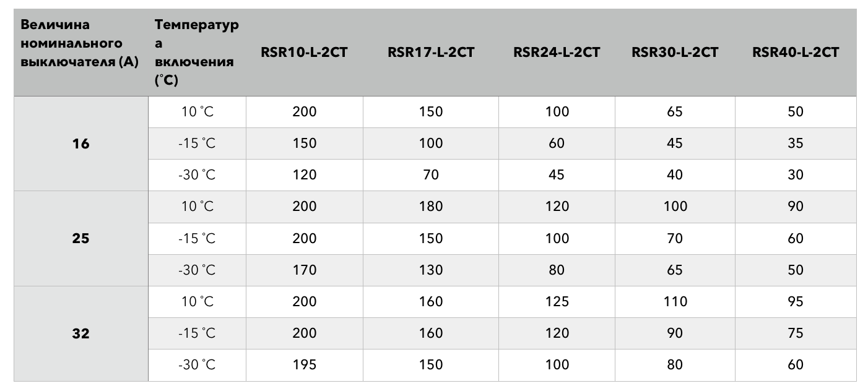This screenshot has height=386, width=868.
Task: Click the RSR40-L-2CT column header
Action: 796,53
